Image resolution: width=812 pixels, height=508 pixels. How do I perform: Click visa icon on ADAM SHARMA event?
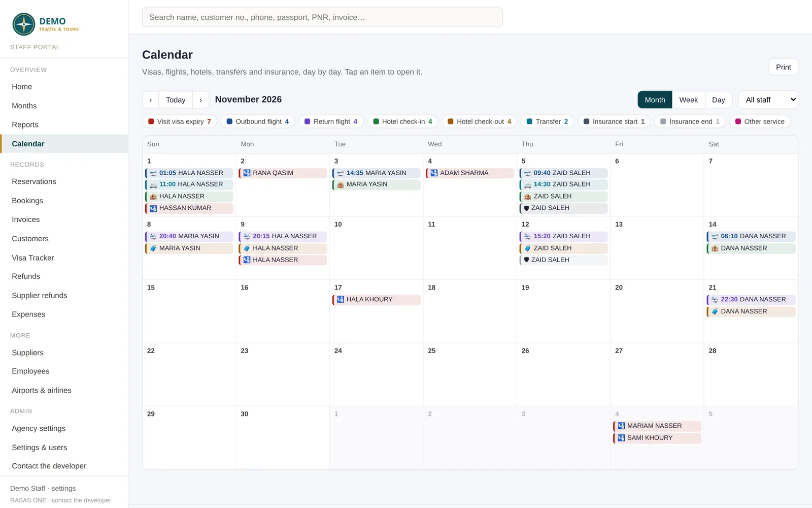click(434, 173)
